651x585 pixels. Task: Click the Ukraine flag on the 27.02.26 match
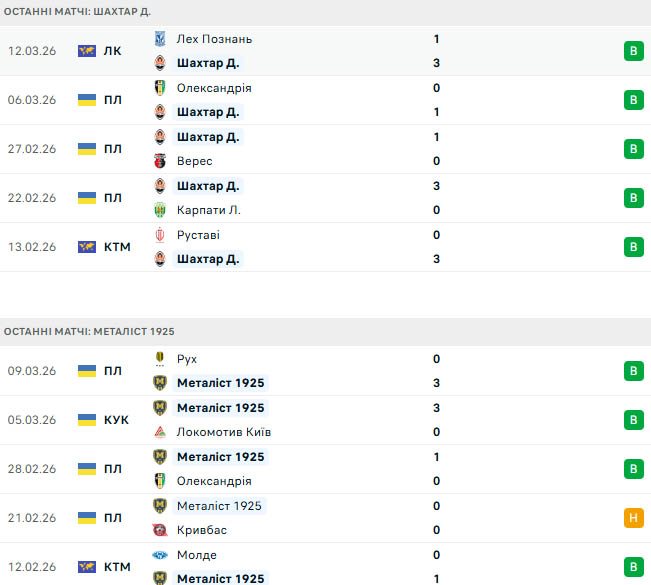tap(87, 149)
